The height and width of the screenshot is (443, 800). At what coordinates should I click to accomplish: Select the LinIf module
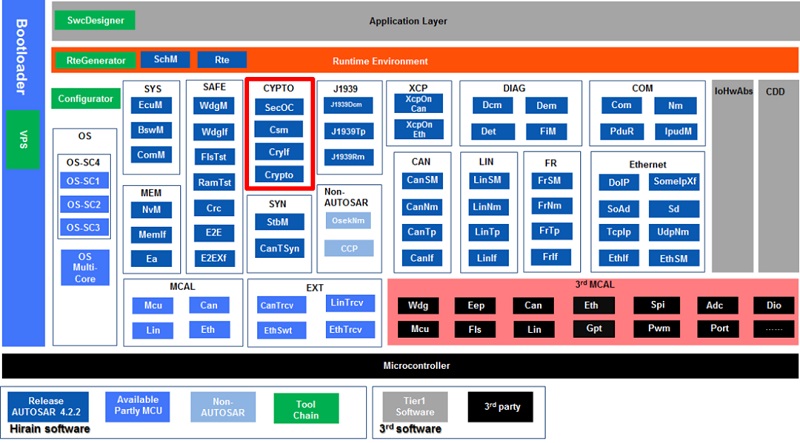click(x=488, y=258)
